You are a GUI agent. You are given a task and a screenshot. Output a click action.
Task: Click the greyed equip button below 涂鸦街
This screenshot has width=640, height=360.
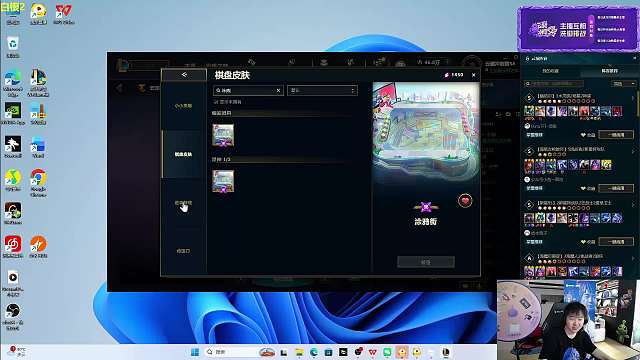coord(426,262)
